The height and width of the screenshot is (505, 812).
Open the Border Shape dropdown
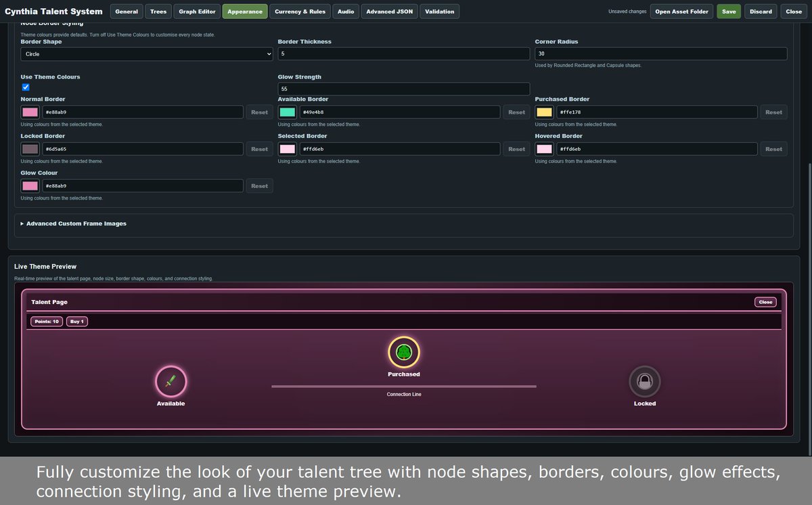pyautogui.click(x=147, y=54)
